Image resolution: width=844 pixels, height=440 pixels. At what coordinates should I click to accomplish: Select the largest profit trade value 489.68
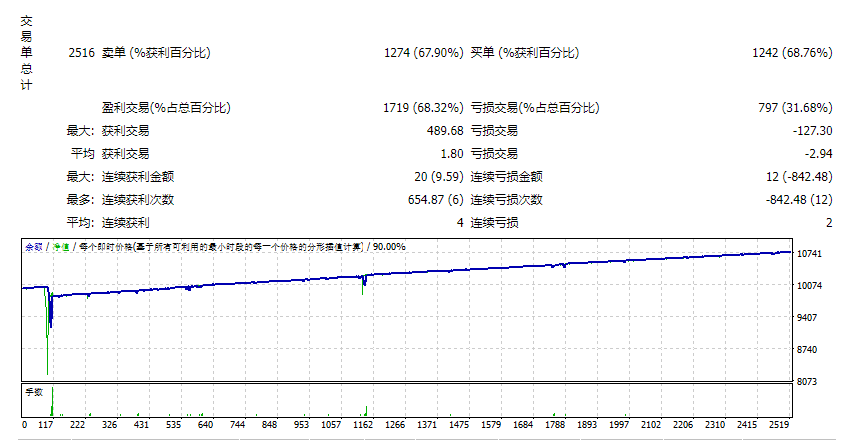click(444, 131)
